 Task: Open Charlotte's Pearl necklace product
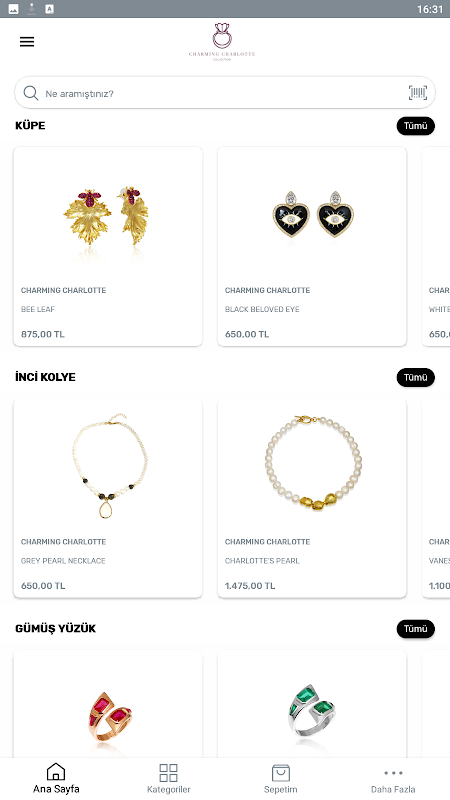point(312,498)
